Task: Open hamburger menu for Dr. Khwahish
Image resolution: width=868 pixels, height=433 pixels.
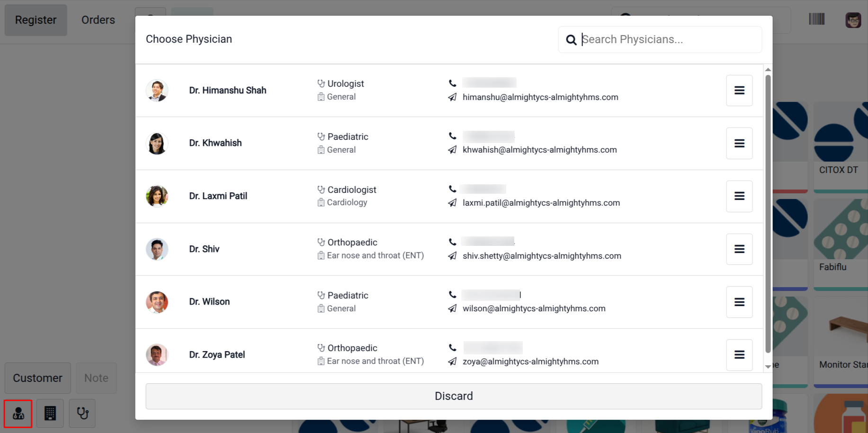Action: [739, 144]
